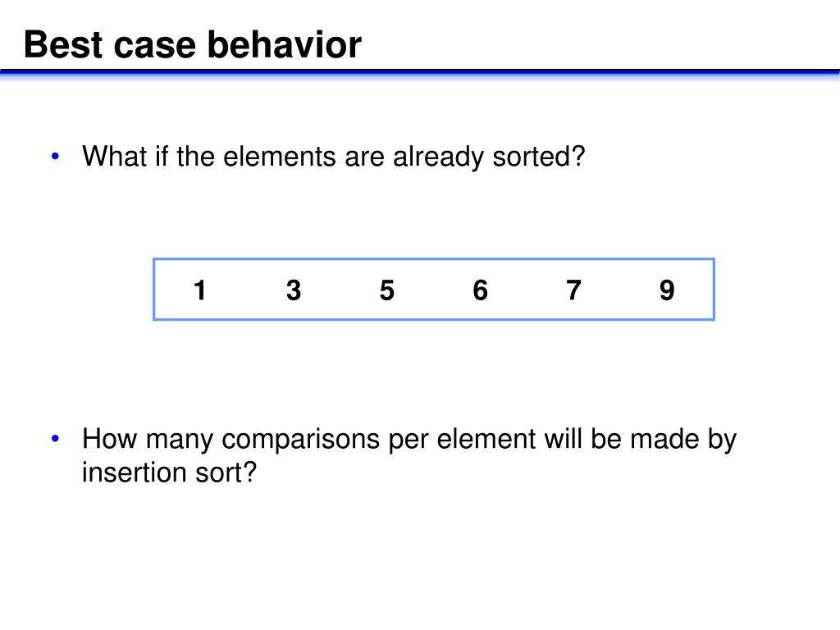Select the number 7 in the array

coord(573,290)
